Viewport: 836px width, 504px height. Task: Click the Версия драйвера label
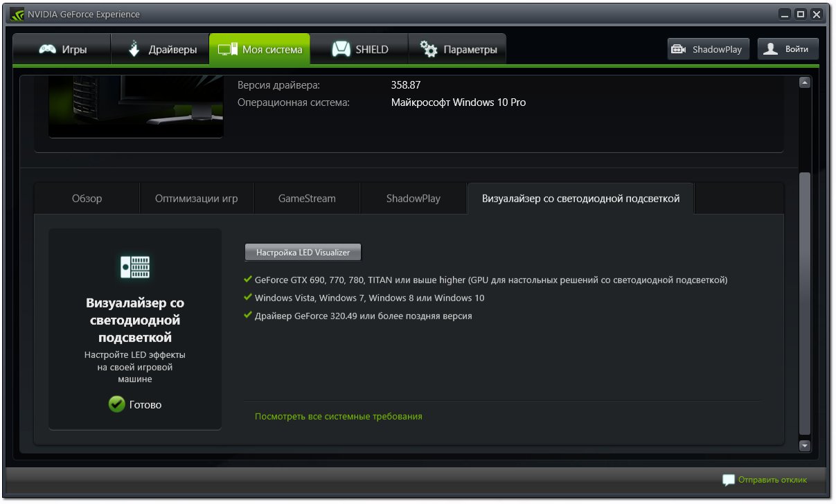[x=279, y=85]
